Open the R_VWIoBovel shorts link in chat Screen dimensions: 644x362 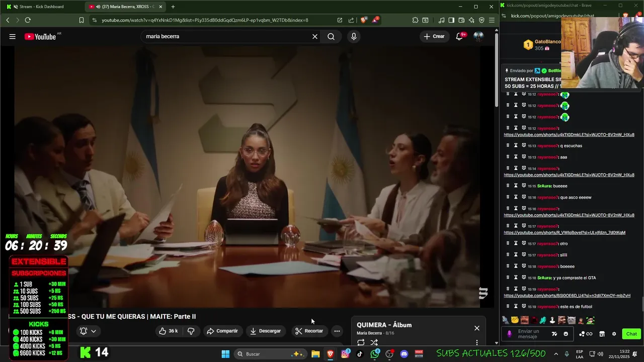click(565, 233)
